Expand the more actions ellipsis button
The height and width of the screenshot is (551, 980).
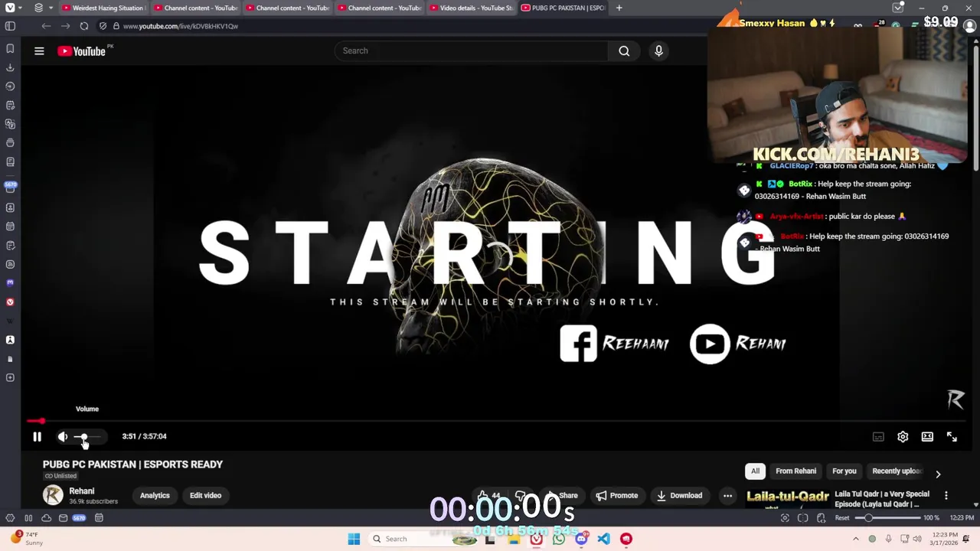click(727, 495)
